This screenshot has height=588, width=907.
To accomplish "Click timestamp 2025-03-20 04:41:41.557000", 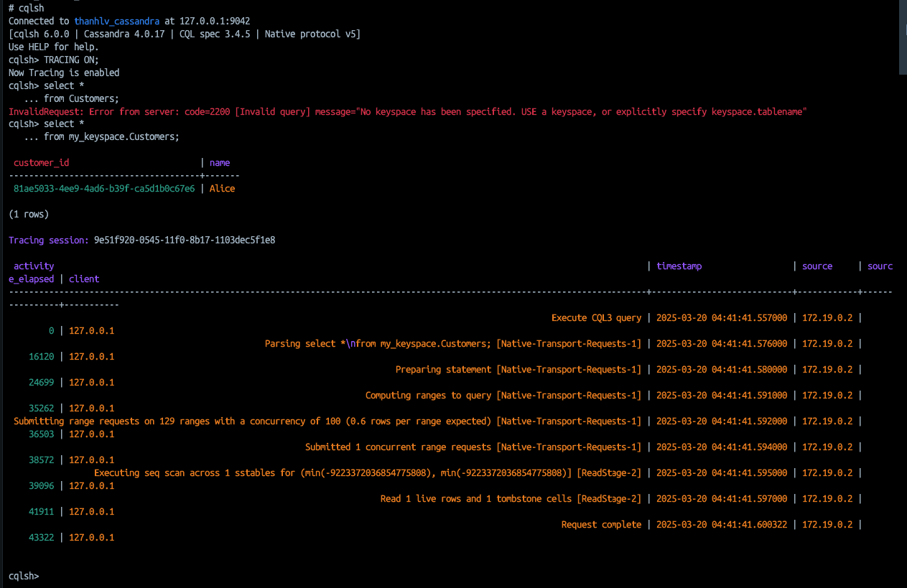I will tap(722, 319).
